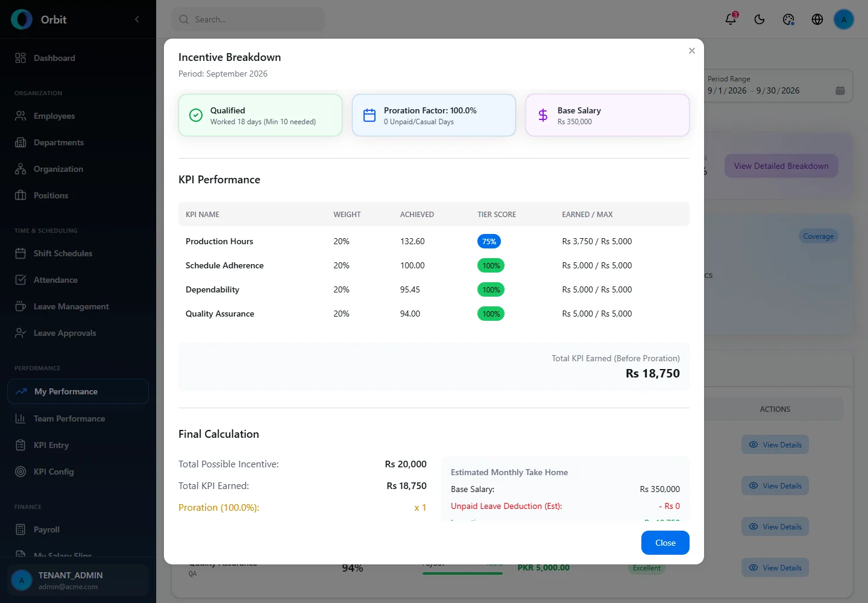Close the Incentive Breakdown dialog with X
Viewport: 868px width, 603px height.
point(692,51)
